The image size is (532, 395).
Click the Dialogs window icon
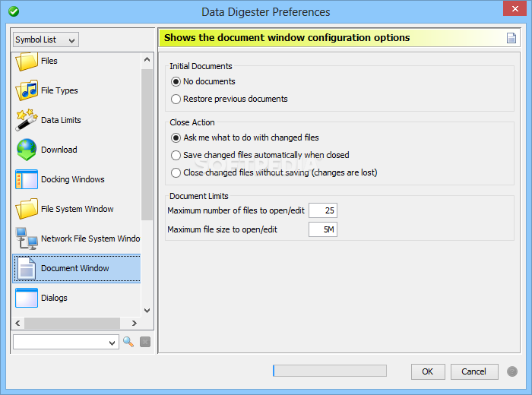point(27,298)
